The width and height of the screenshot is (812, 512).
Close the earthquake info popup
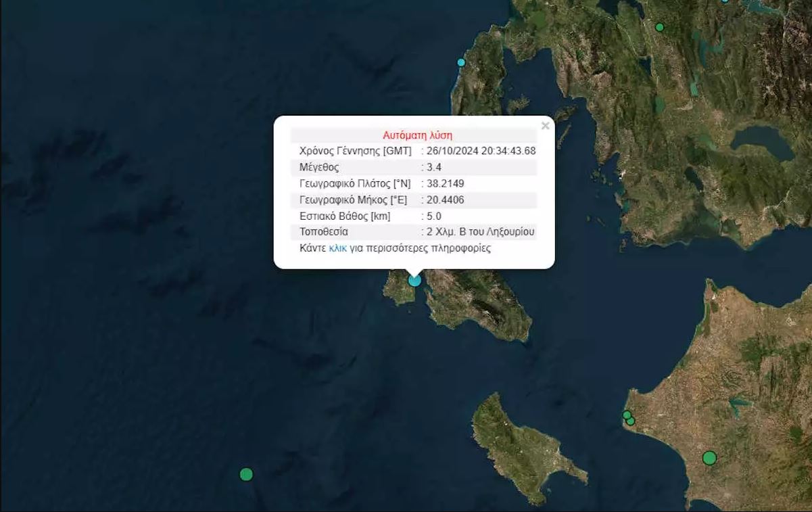[545, 126]
